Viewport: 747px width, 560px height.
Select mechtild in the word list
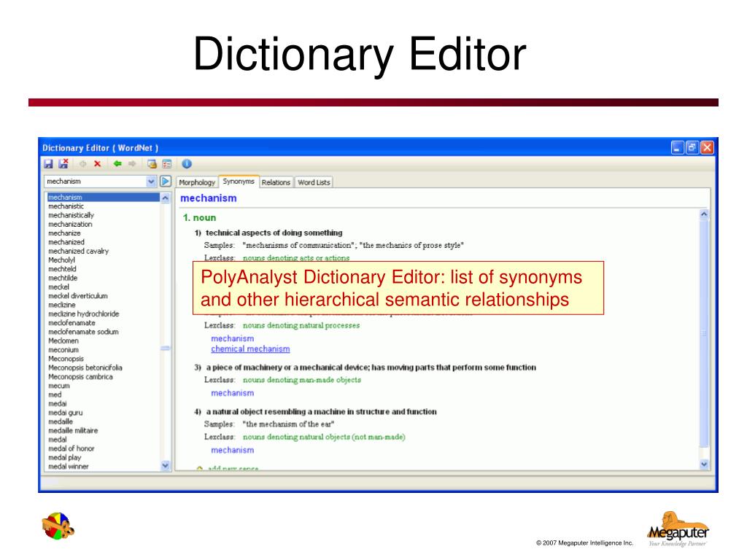tap(63, 278)
